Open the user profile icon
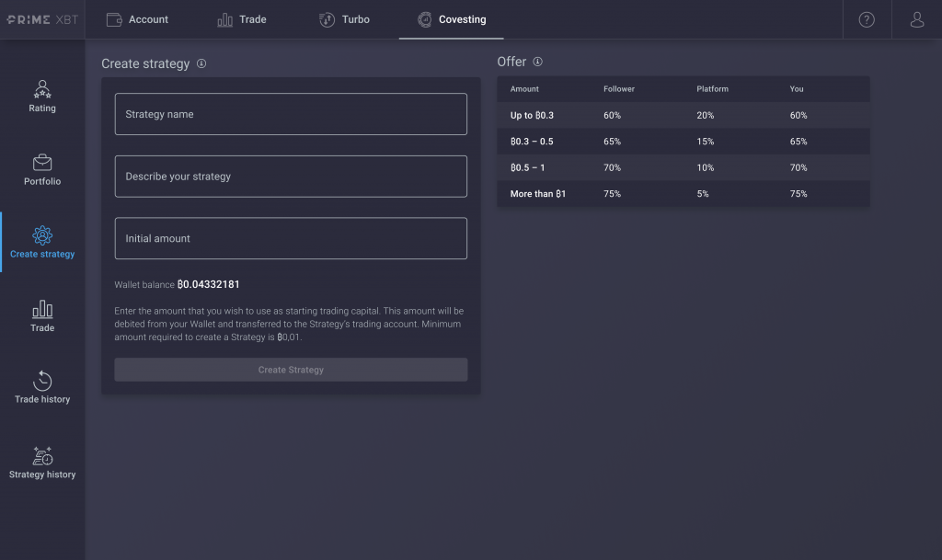Image resolution: width=942 pixels, height=560 pixels. (916, 18)
